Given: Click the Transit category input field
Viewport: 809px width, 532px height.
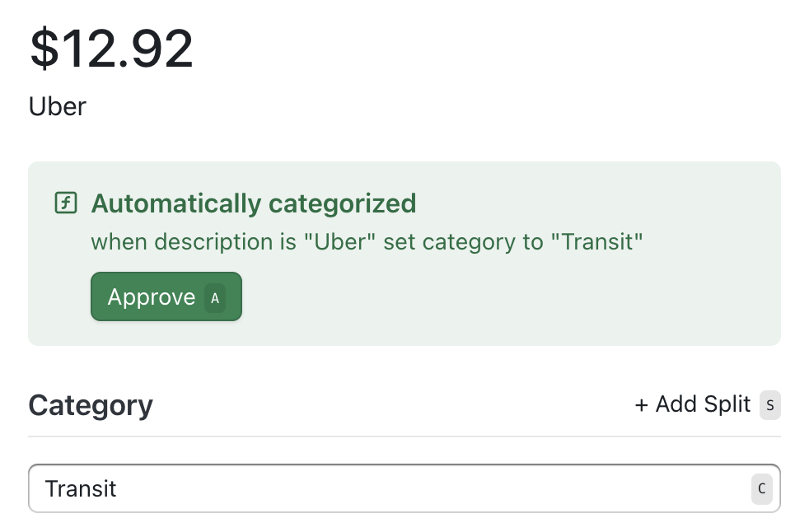Looking at the screenshot, I should pos(330,488).
